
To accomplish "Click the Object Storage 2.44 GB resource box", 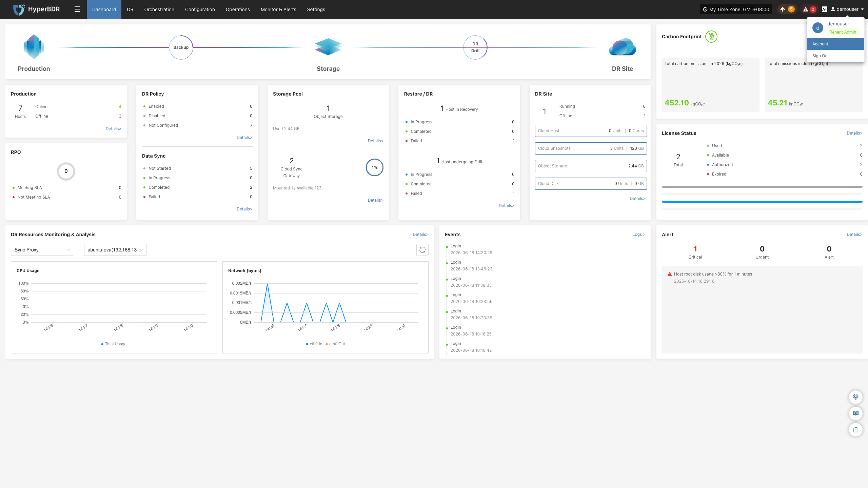I will pyautogui.click(x=591, y=166).
